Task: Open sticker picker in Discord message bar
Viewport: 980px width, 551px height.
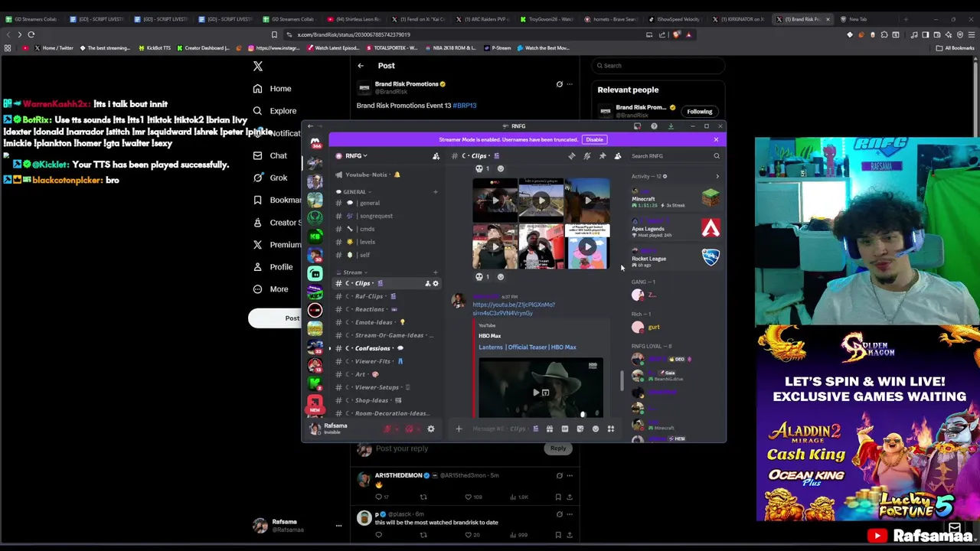Action: tap(580, 429)
